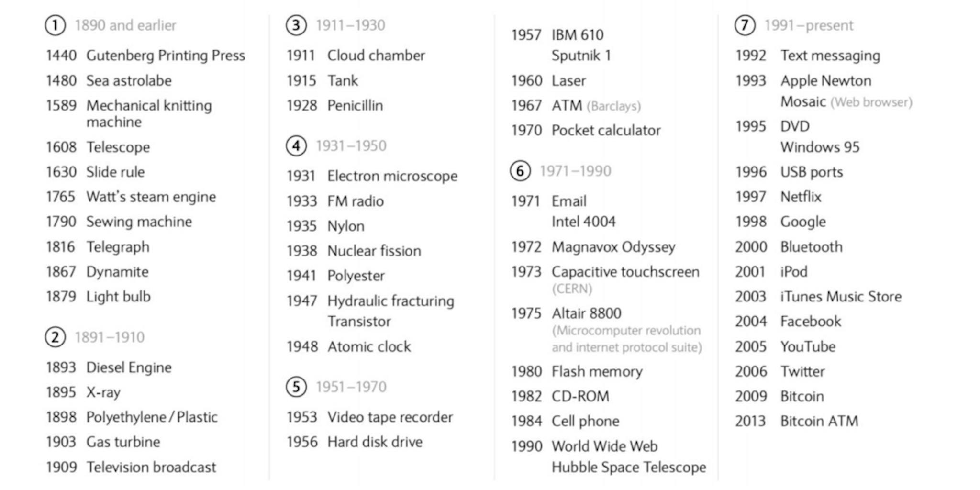The width and height of the screenshot is (980, 490).
Task: Select the "Hard disk drive" entry
Action: (x=375, y=442)
